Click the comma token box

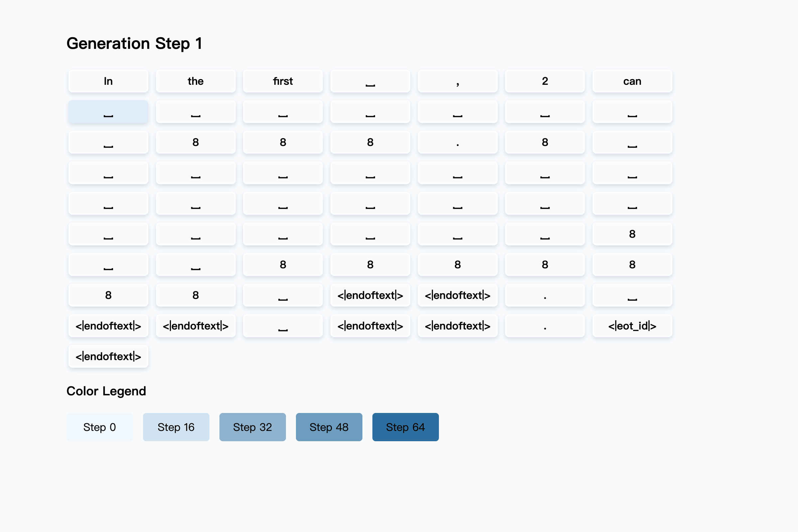click(x=458, y=81)
